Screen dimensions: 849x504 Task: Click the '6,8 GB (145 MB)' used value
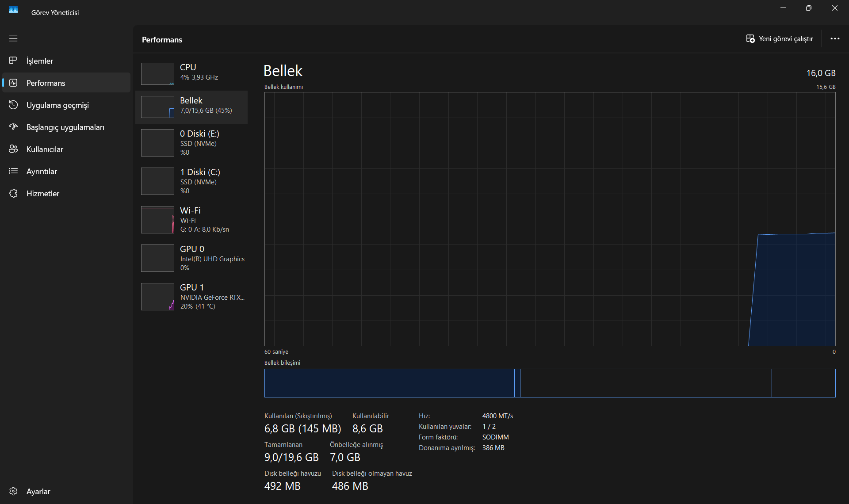[x=303, y=428]
